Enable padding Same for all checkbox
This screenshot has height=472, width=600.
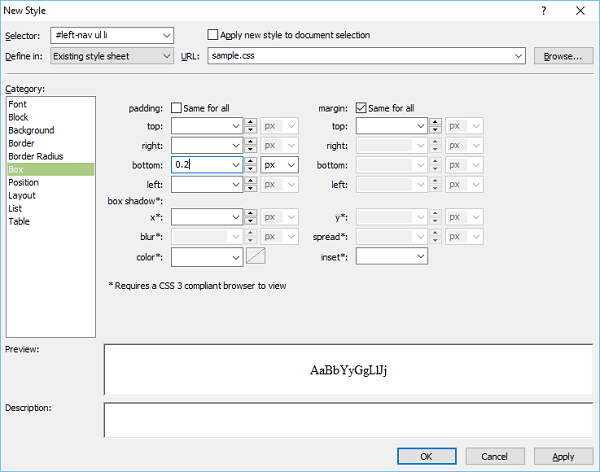[177, 108]
